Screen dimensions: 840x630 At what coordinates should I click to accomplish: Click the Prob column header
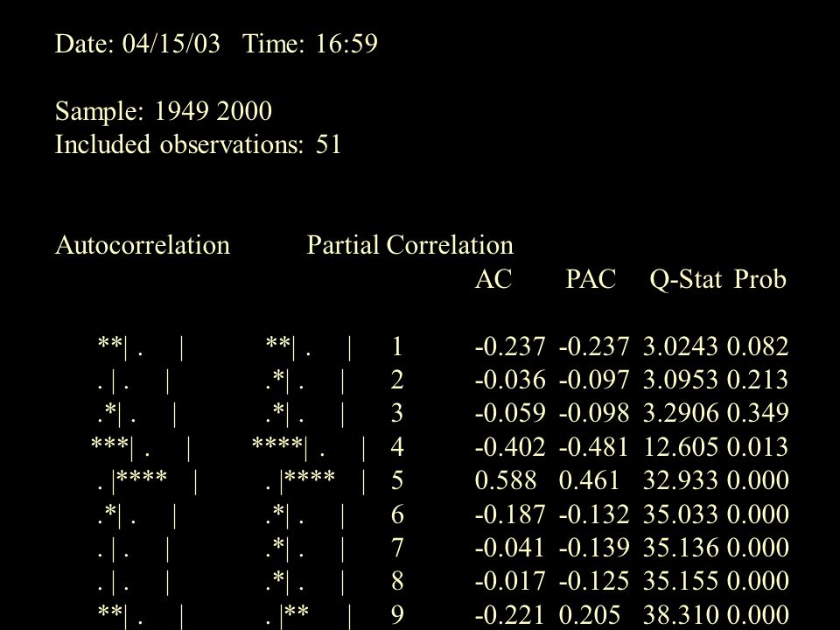(759, 279)
